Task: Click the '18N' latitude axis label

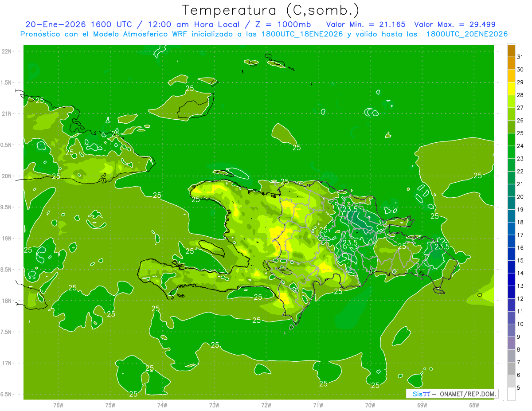Action: (x=7, y=301)
